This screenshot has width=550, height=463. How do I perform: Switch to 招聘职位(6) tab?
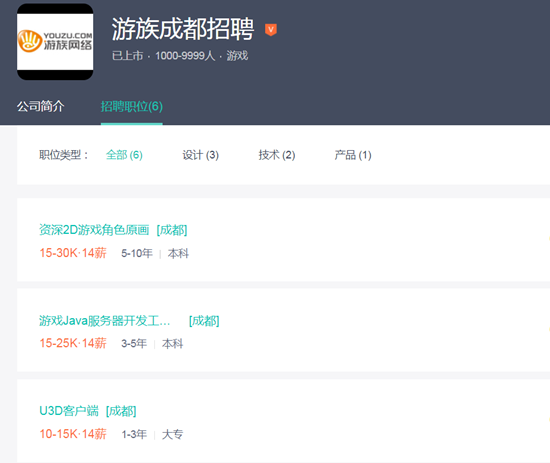point(132,106)
